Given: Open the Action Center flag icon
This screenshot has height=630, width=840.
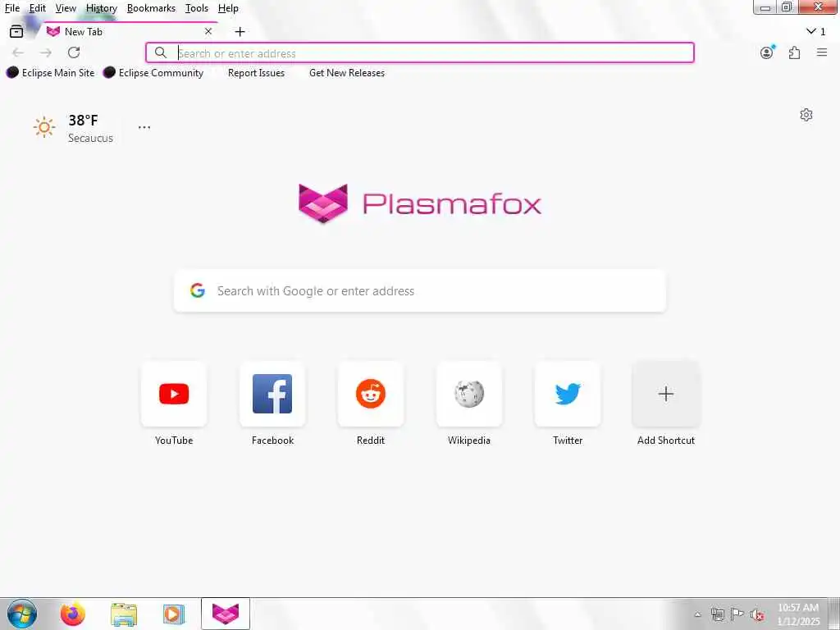Looking at the screenshot, I should [737, 614].
